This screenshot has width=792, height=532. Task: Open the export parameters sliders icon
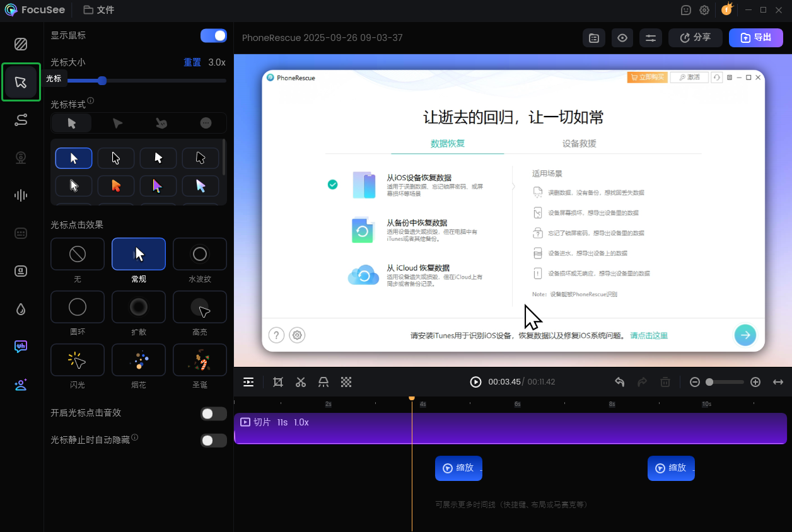651,38
